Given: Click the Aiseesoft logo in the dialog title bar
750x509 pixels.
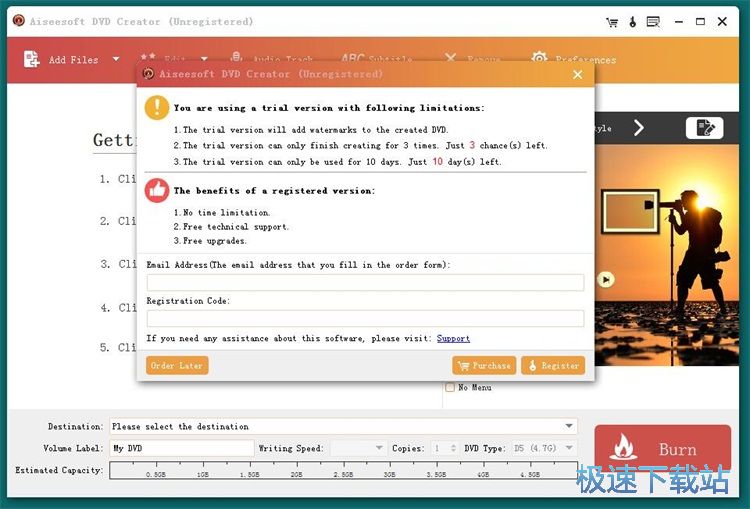Looking at the screenshot, I should click(148, 73).
